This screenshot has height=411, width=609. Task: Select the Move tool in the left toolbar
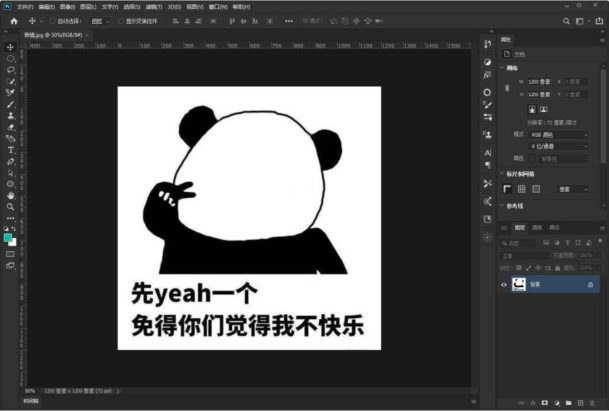10,47
